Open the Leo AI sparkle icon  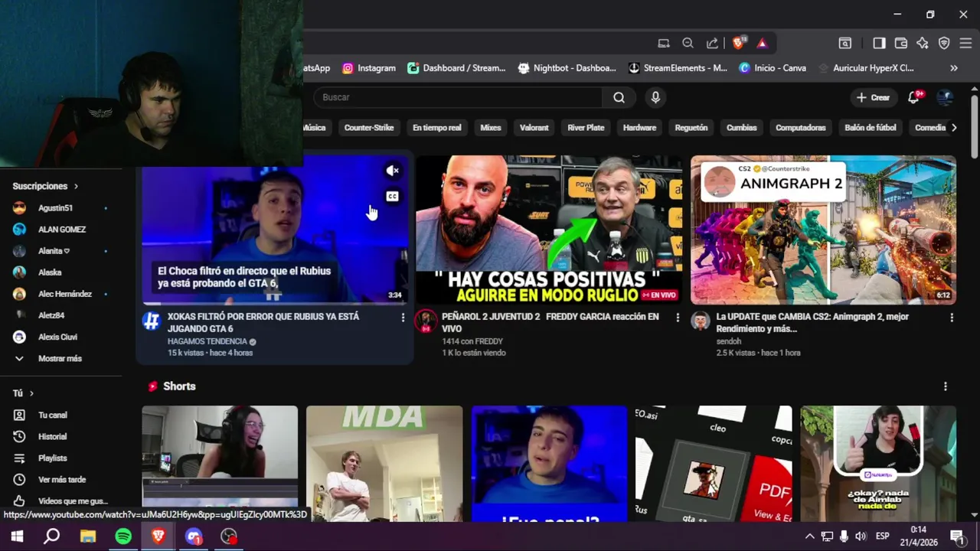click(923, 44)
